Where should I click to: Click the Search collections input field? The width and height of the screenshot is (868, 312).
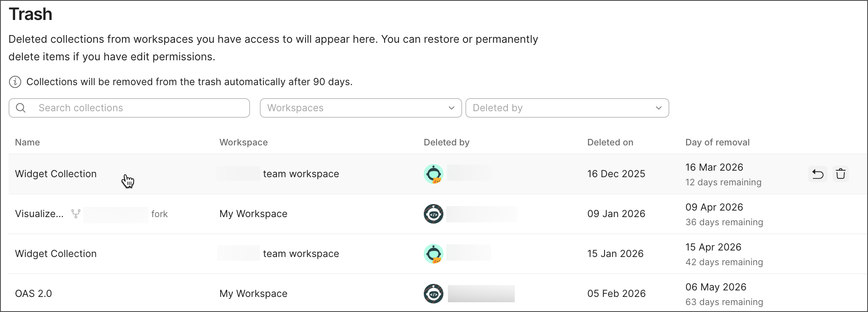(139, 108)
